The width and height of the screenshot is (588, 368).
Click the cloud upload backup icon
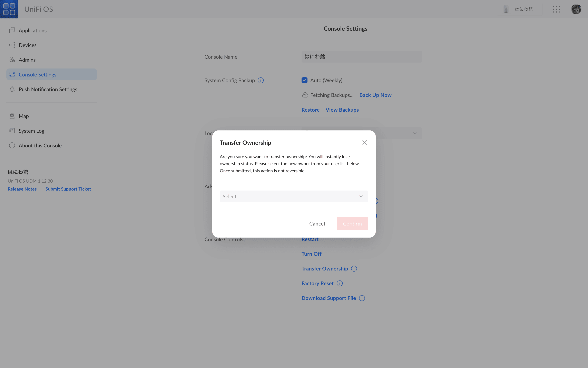tap(305, 95)
